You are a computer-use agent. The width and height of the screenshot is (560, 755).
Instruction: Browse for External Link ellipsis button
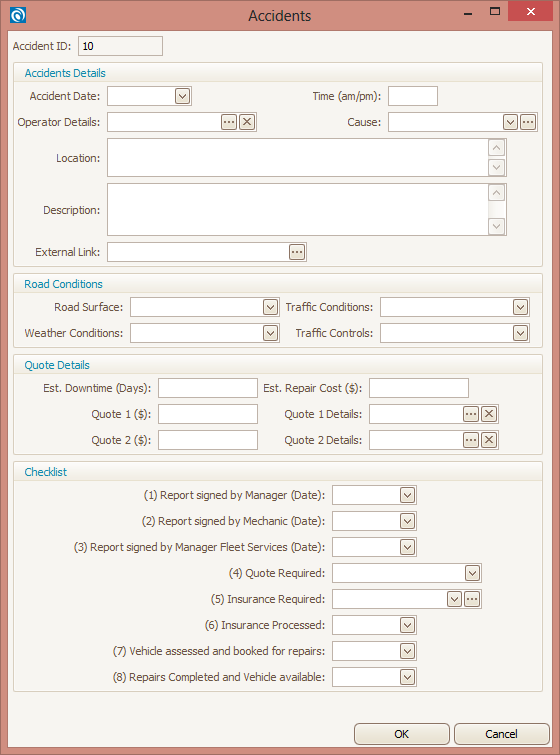[x=297, y=252]
